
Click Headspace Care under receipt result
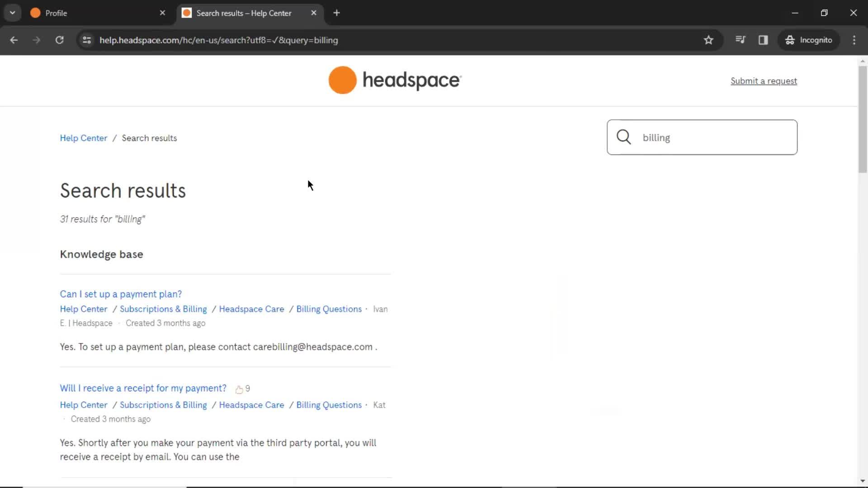[251, 405]
